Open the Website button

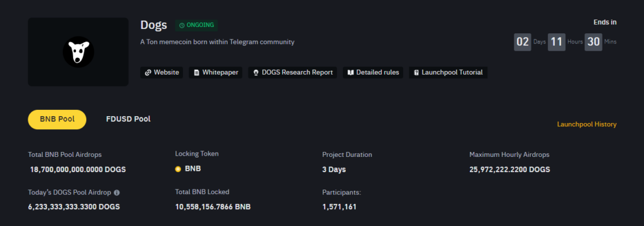coord(162,73)
